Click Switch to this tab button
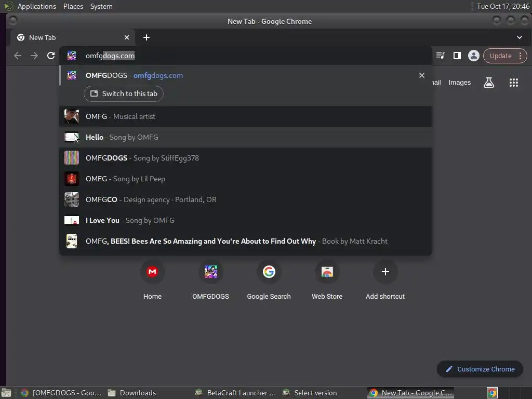The height and width of the screenshot is (399, 532). click(124, 94)
